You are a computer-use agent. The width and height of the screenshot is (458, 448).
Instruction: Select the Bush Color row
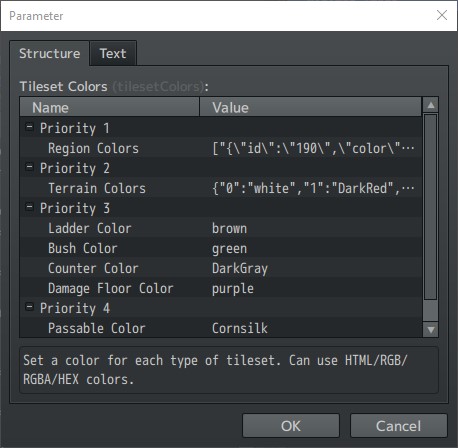coord(221,247)
